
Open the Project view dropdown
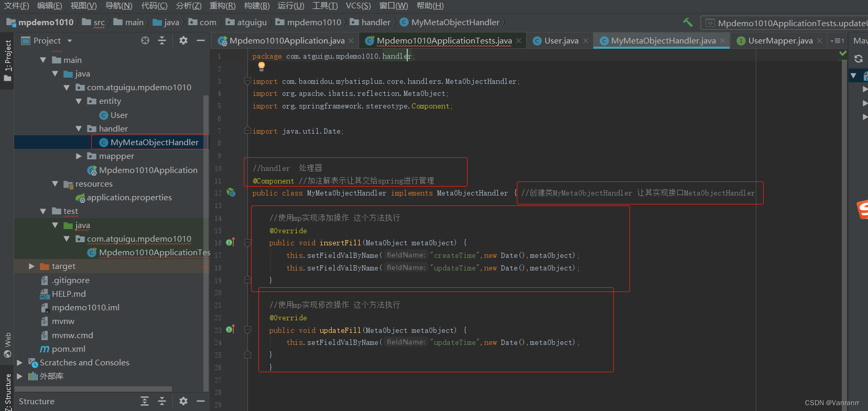tap(70, 41)
